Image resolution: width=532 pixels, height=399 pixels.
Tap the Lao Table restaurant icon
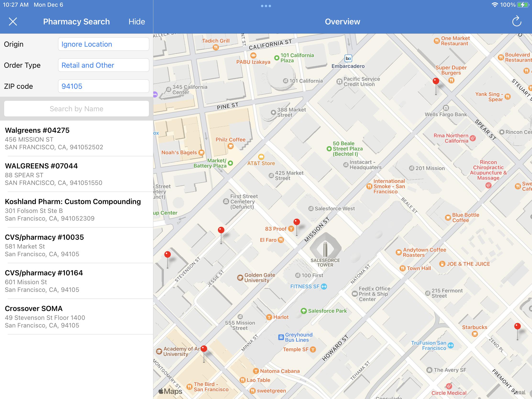coord(242,380)
